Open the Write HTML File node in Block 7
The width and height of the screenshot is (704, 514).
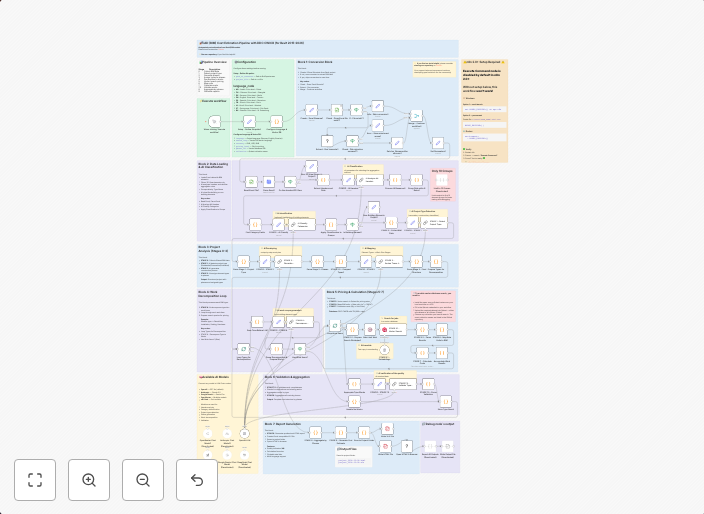(x=385, y=447)
